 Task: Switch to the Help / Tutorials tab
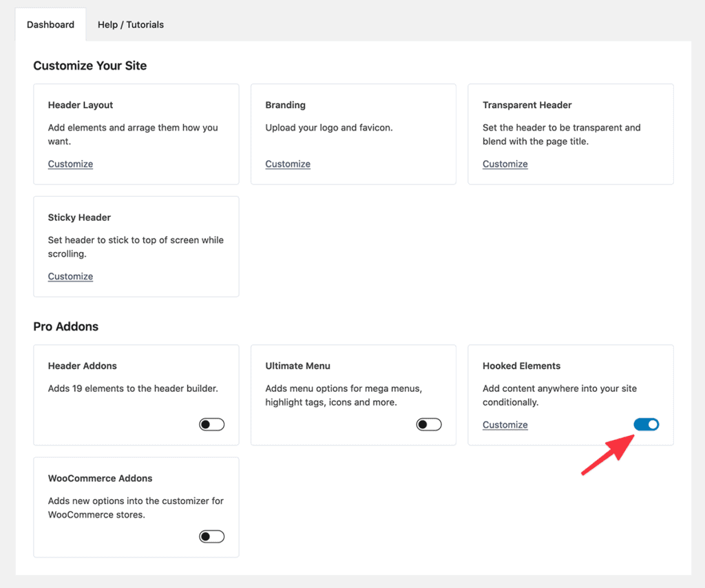(x=130, y=24)
